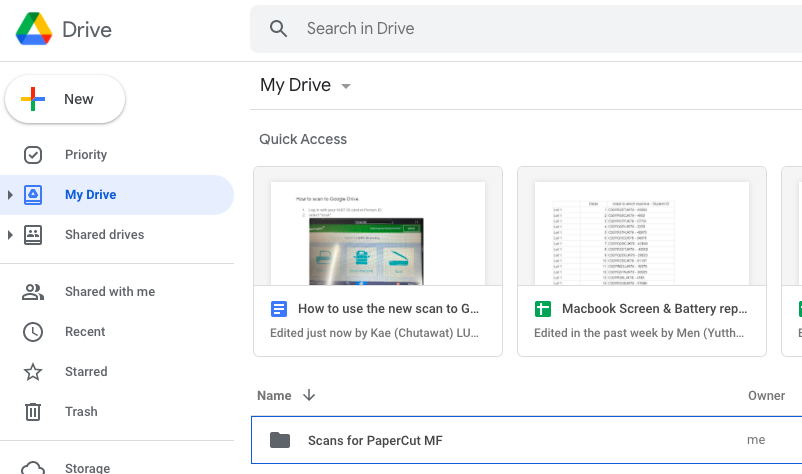Viewport: 802px width, 474px height.
Task: Click the Name column header
Action: point(274,396)
